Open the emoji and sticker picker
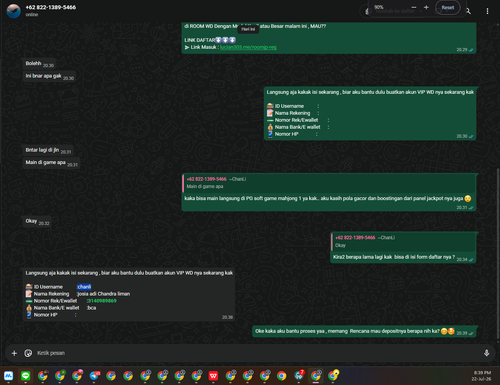The image size is (500, 385). (28, 353)
